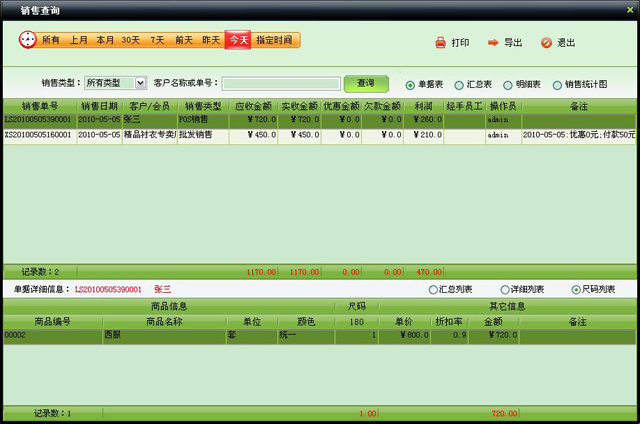Image resolution: width=640 pixels, height=424 pixels.
Task: Click the clock icon beside date filters
Action: 27,40
